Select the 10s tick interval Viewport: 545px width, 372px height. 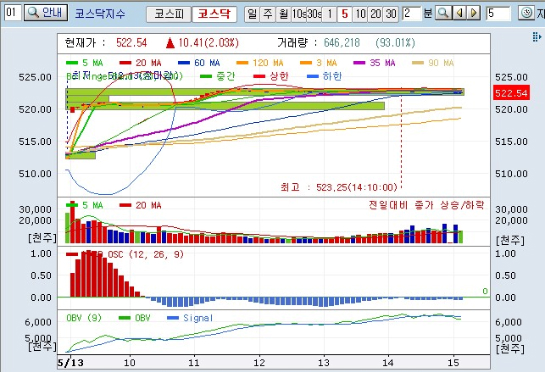pyautogui.click(x=299, y=14)
